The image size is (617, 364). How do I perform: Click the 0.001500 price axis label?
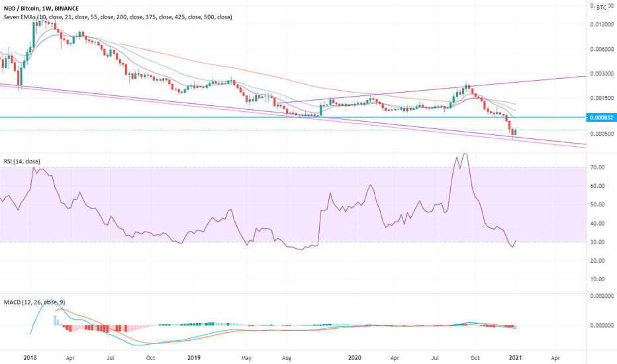coord(602,98)
